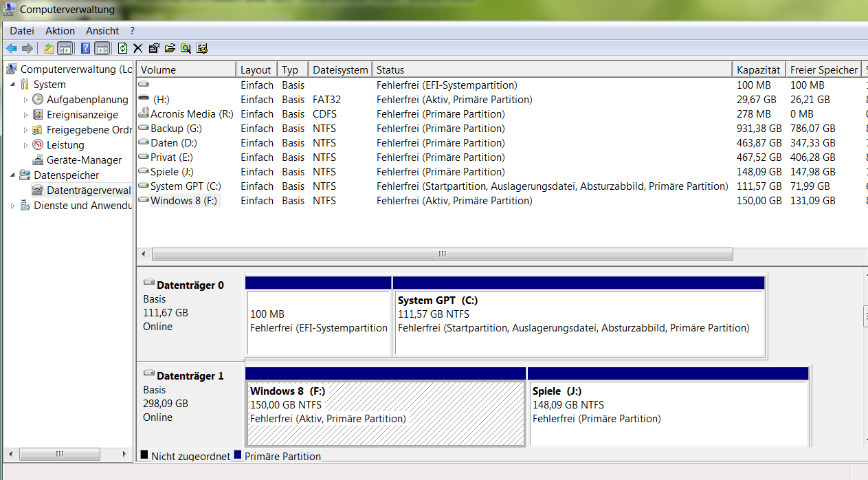Click the magnifying glass explore icon
The height and width of the screenshot is (480, 868).
pos(186,48)
